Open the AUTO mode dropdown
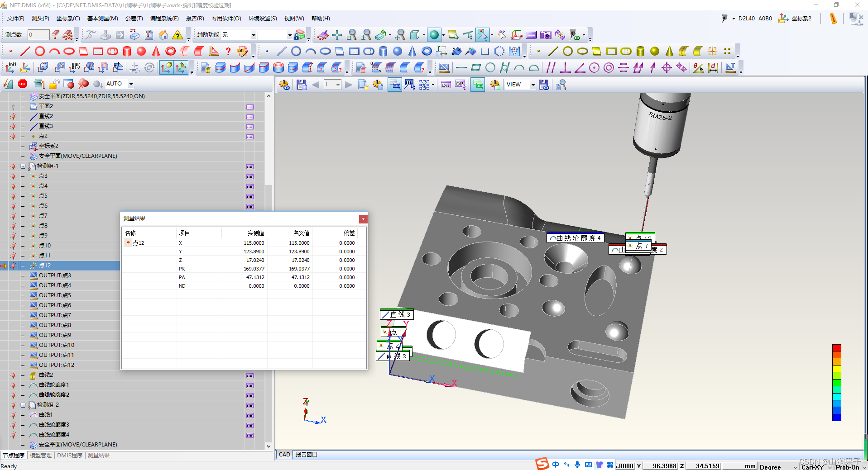Viewport: 868px width, 470px height. pyautogui.click(x=131, y=84)
